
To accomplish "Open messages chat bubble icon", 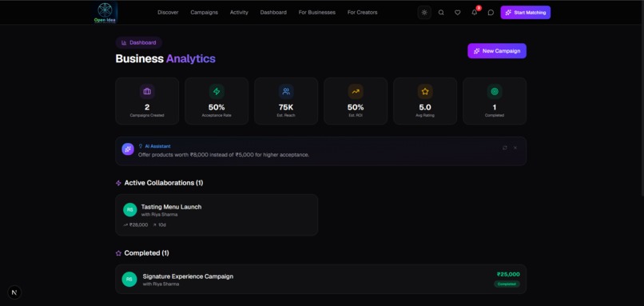I will point(491,12).
